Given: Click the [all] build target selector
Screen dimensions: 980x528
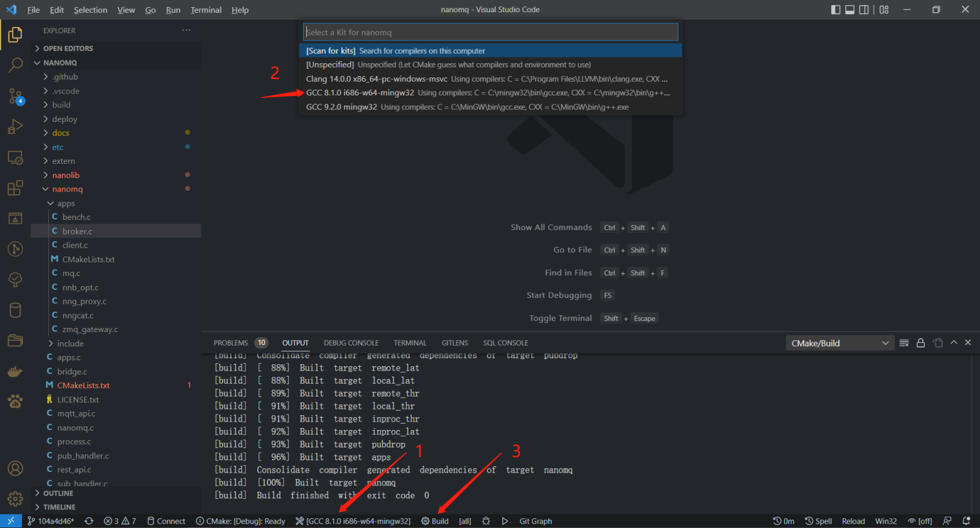Looking at the screenshot, I should [465, 521].
